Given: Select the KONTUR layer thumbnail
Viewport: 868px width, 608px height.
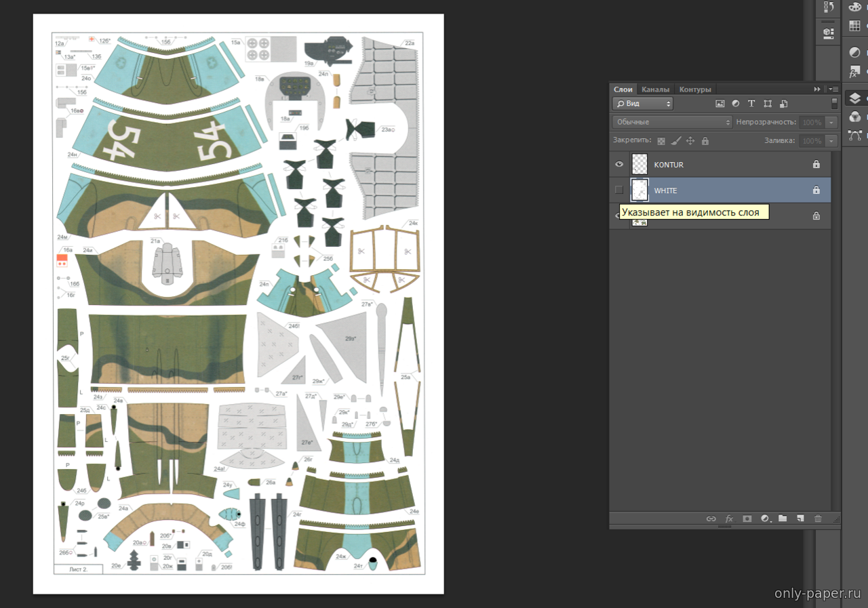Looking at the screenshot, I should click(x=639, y=165).
